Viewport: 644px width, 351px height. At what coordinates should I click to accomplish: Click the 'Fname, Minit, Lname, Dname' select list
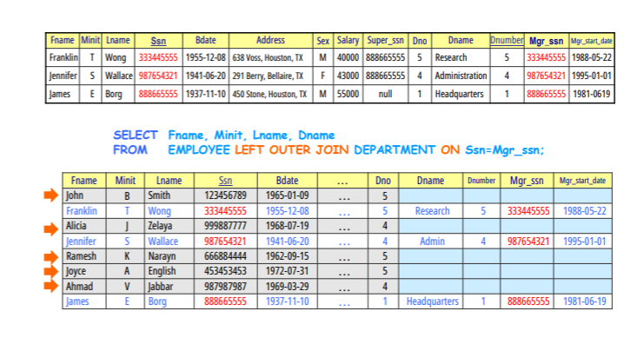pyautogui.click(x=251, y=136)
